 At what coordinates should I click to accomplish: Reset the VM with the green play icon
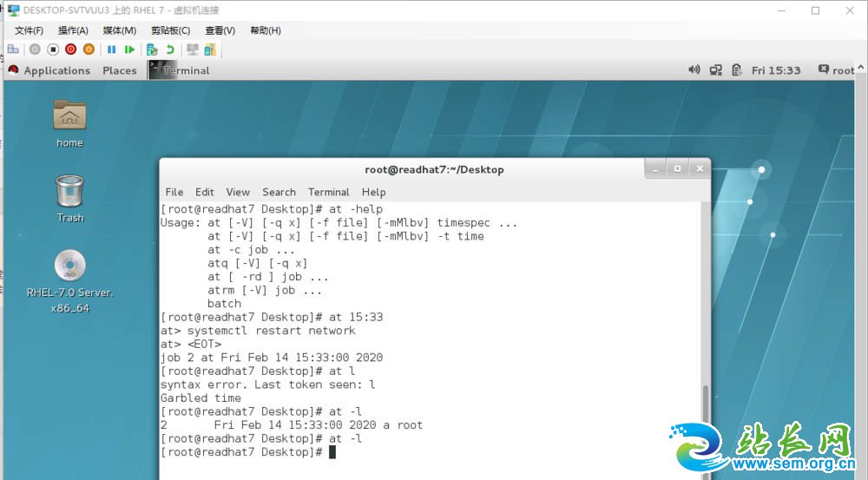pos(129,49)
